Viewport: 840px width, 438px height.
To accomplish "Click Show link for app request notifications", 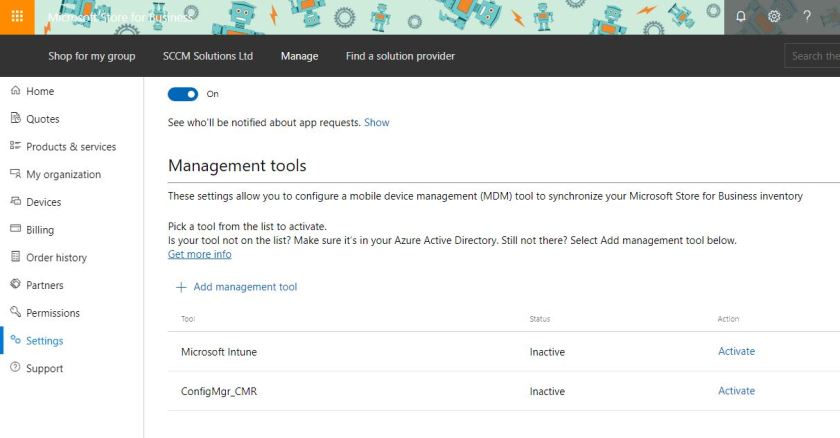I will point(377,122).
